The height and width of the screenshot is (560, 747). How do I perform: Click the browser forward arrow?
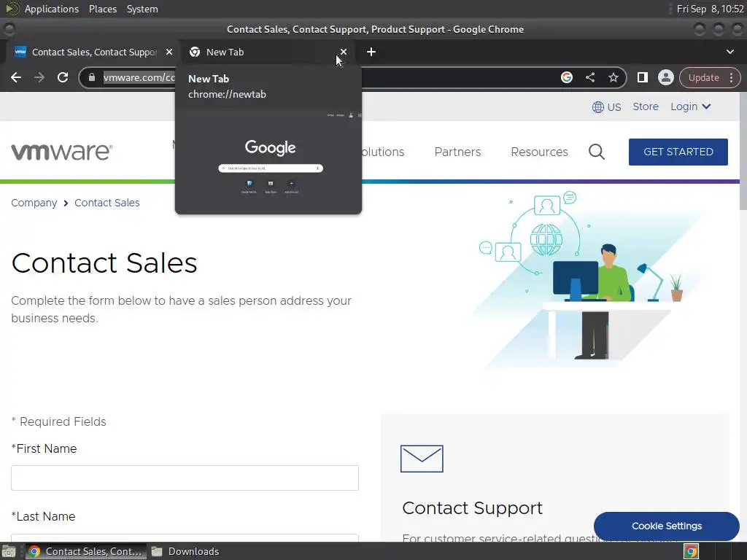click(x=39, y=77)
